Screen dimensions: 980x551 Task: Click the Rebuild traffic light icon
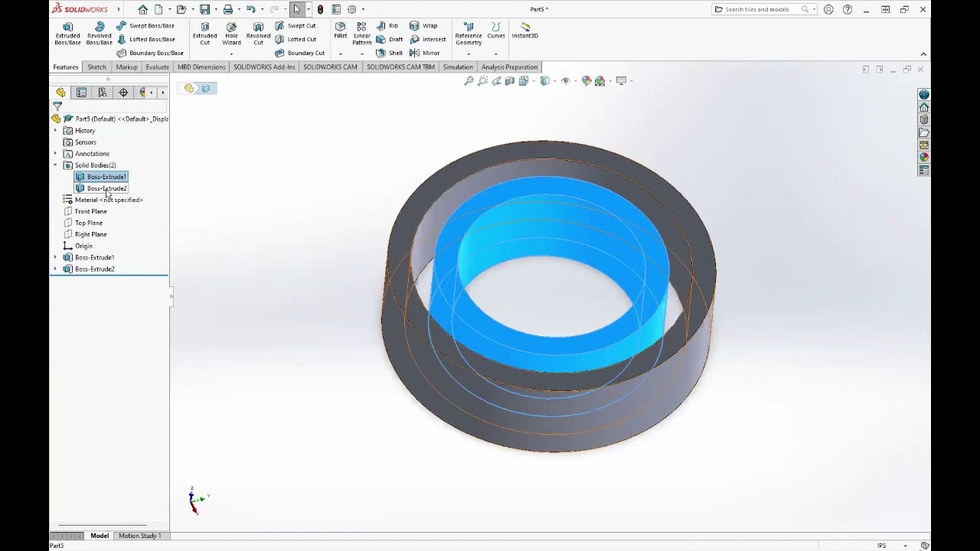click(x=320, y=9)
